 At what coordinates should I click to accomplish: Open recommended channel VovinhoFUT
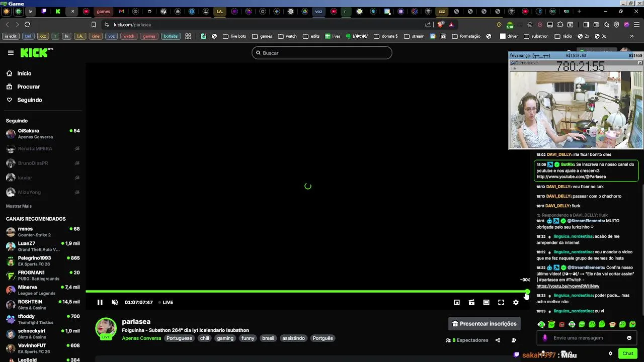click(43, 348)
